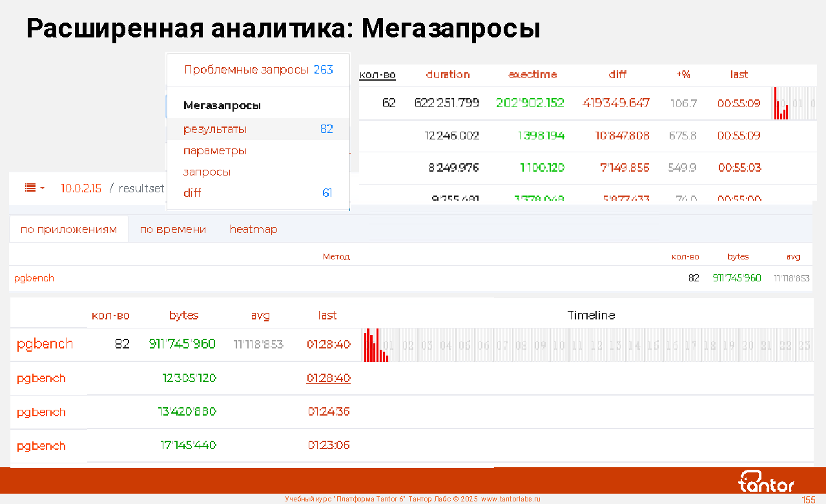Open the 'heatmap' tab
826x504 pixels.
click(253, 229)
